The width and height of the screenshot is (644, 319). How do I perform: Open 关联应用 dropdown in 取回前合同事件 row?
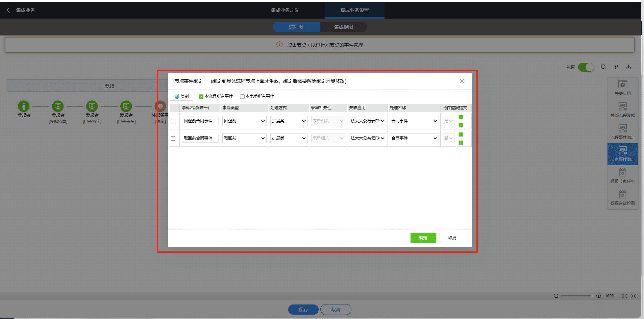[x=368, y=138]
